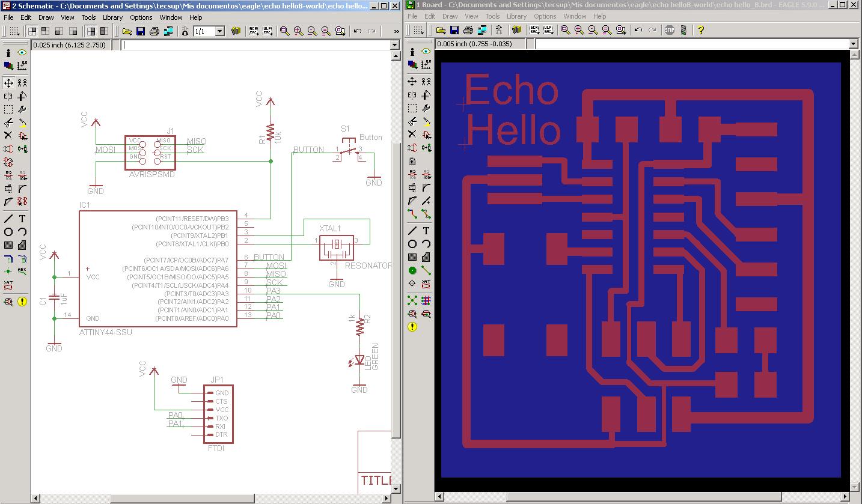Screen dimensions: 862x504
Task: Select Route tool in Board toolbar
Action: (412, 213)
